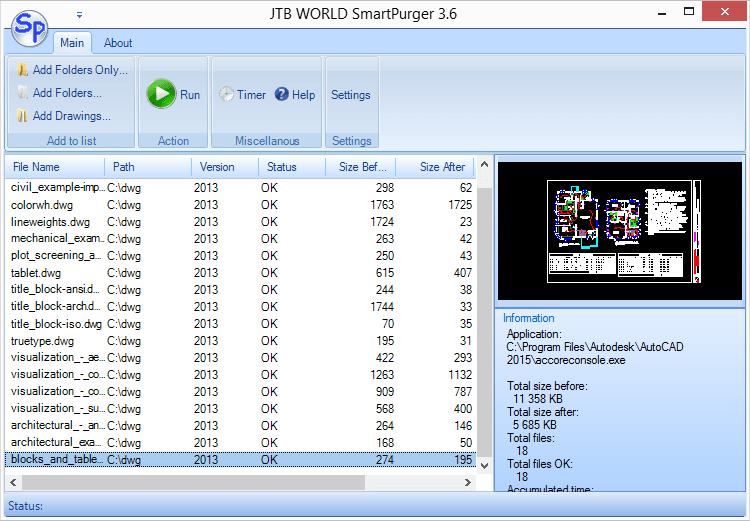Click the vertical scrollbar thumb of file list

484,322
